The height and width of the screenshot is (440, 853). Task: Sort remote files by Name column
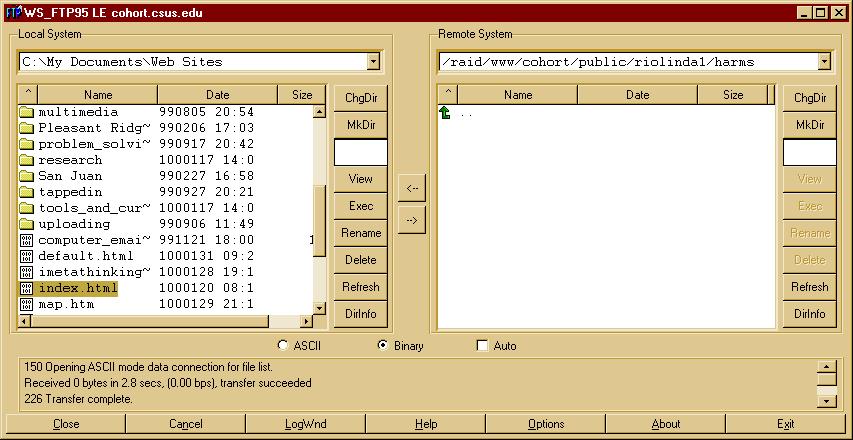coord(518,95)
